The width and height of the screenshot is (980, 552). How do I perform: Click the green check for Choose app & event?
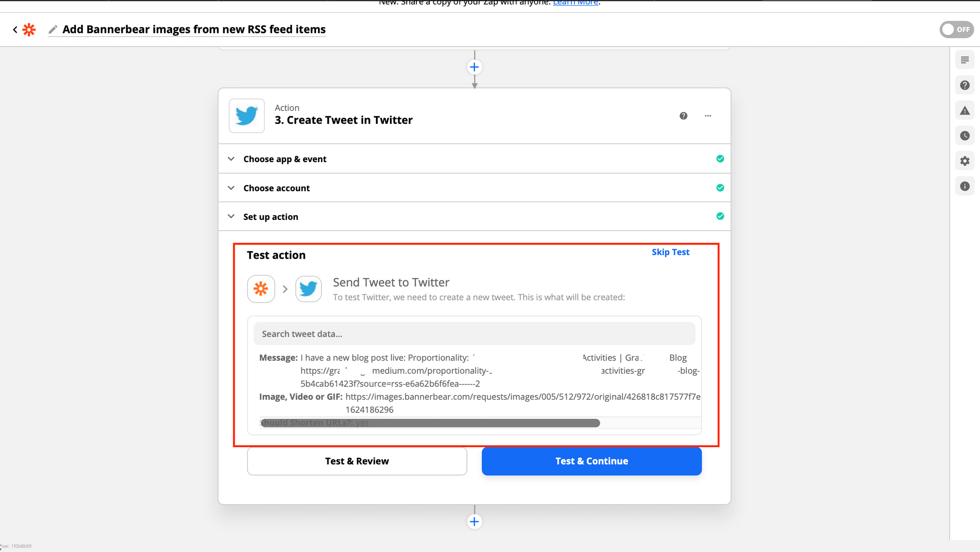pyautogui.click(x=720, y=159)
